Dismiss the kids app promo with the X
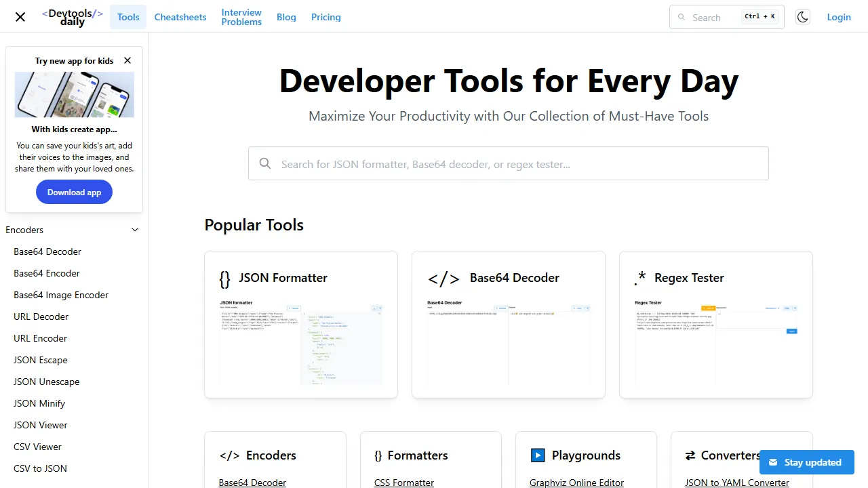Viewport: 868px width, 488px height. [127, 60]
